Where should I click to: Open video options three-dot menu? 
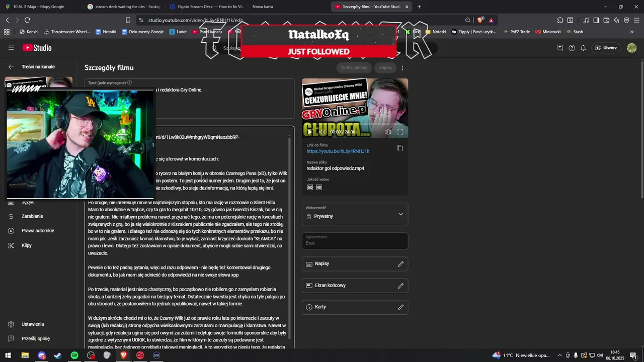pyautogui.click(x=402, y=67)
